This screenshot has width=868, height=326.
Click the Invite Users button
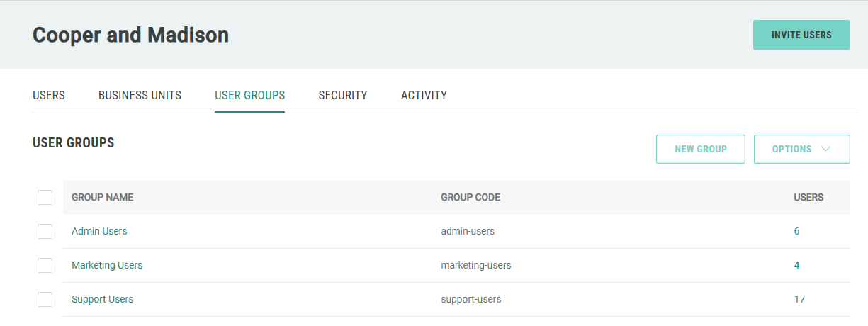tap(801, 35)
